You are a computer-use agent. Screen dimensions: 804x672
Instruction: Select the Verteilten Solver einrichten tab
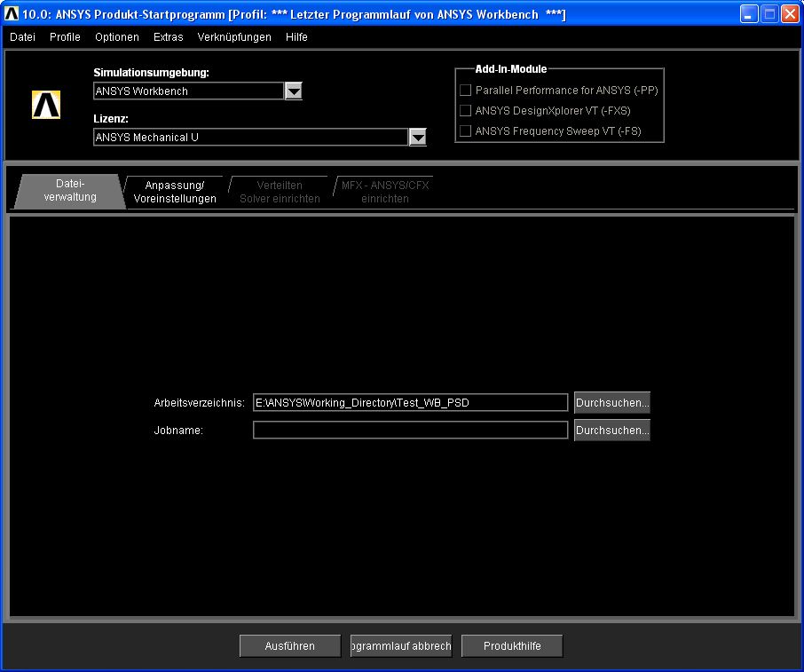280,192
